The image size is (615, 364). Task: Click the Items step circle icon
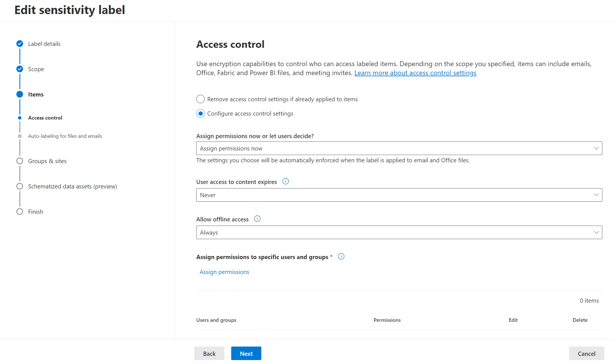[x=20, y=94]
